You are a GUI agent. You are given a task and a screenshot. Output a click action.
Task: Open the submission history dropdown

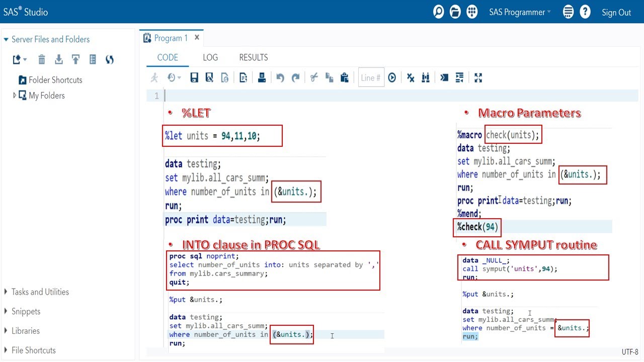tap(174, 77)
